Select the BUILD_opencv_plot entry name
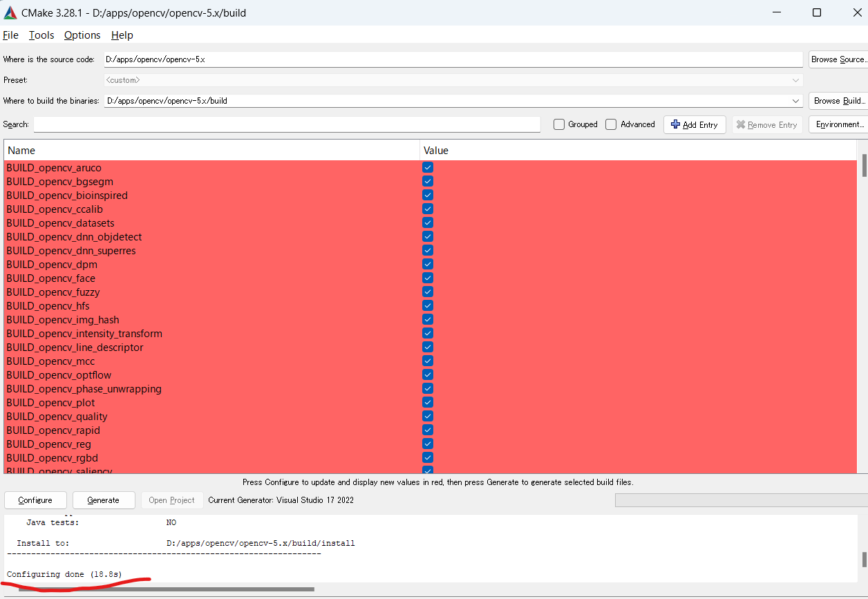The width and height of the screenshot is (868, 599). 51,403
